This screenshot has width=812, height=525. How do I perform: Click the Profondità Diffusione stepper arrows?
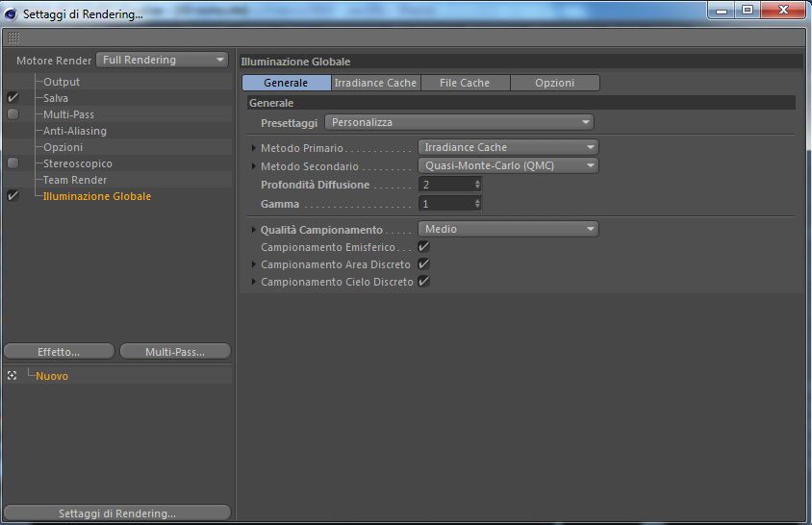click(x=477, y=185)
